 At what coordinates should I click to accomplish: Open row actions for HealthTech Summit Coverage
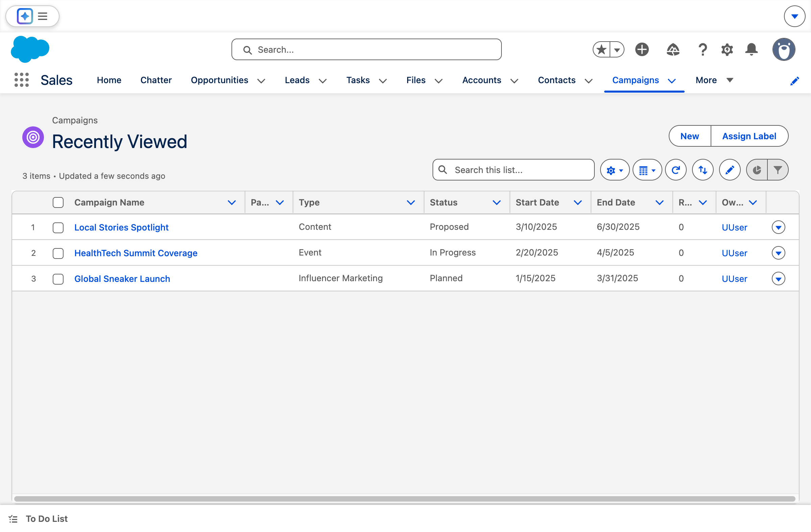click(x=778, y=253)
